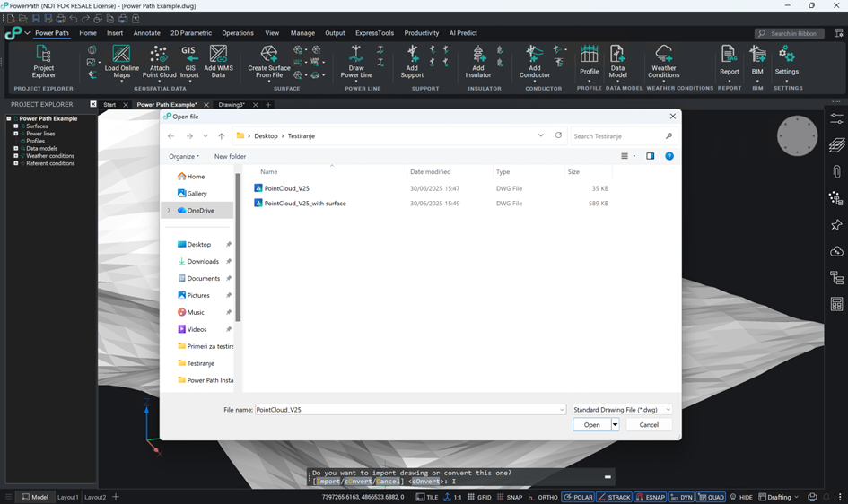Viewport: 848px width, 504px height.
Task: Click the New folder button
Action: click(x=230, y=156)
